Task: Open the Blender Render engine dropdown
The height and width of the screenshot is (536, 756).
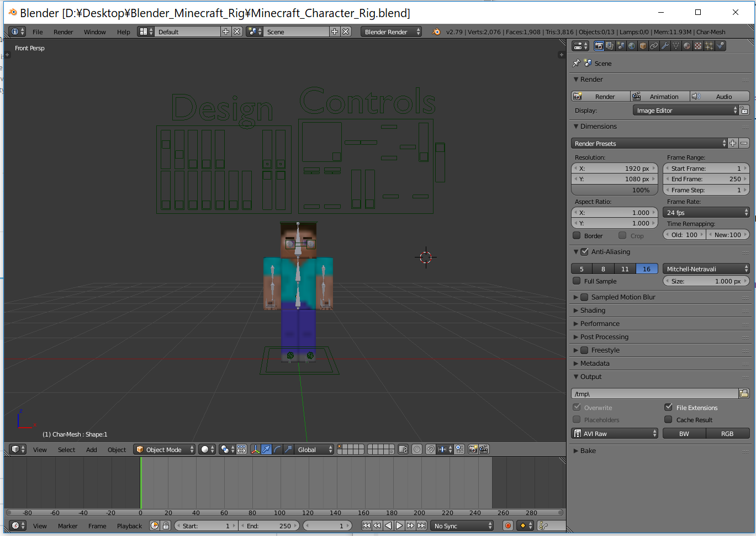Action: point(392,31)
